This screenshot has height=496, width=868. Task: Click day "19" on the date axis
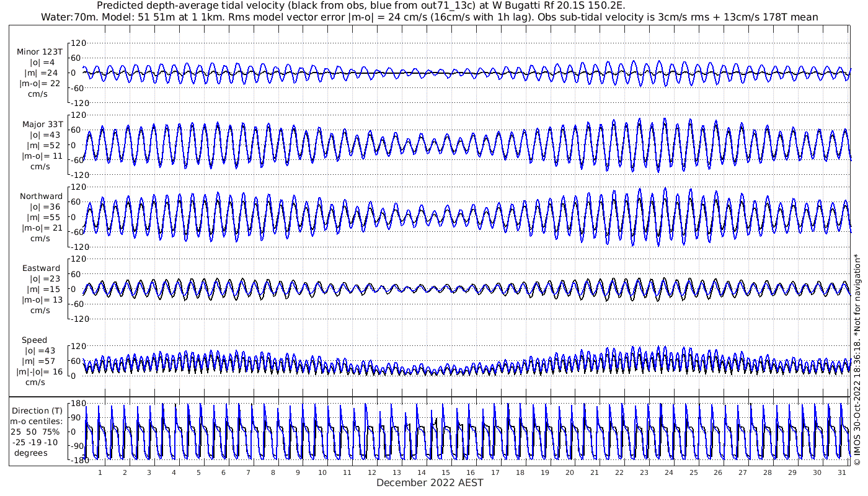point(545,472)
